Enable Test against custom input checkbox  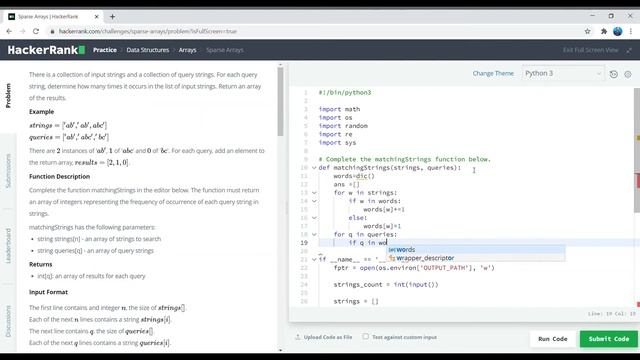365,337
